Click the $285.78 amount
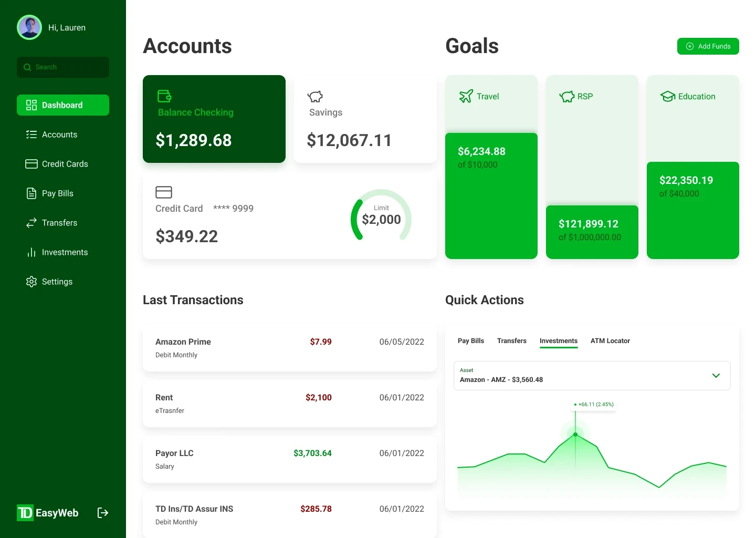756x538 pixels. click(316, 509)
